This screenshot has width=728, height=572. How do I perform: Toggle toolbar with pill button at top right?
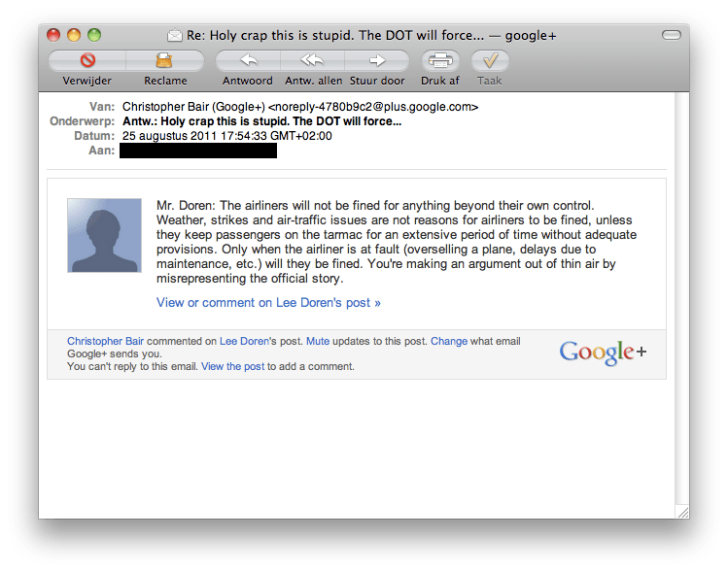(672, 35)
